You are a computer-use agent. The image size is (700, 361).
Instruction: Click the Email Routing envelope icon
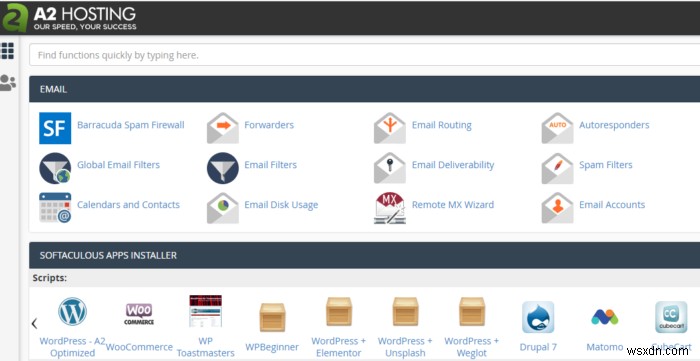390,128
